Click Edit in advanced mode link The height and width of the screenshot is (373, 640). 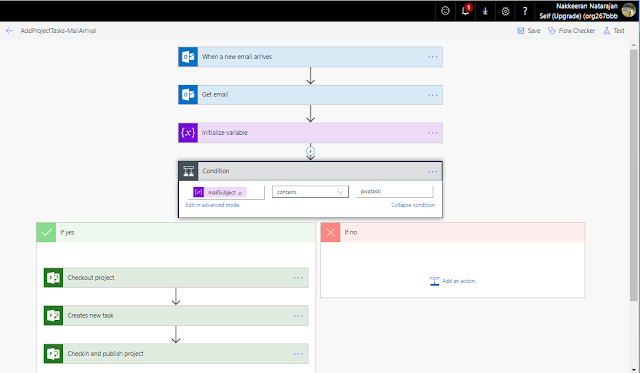[212, 205]
